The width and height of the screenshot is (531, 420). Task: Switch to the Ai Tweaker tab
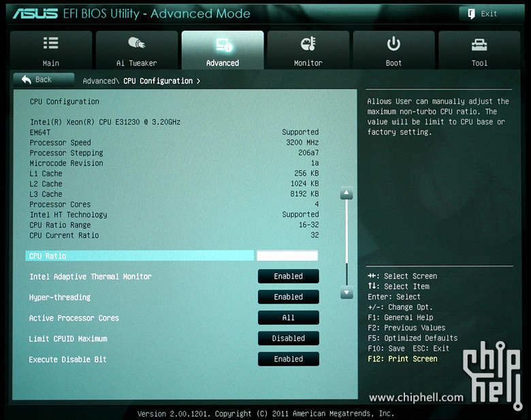click(137, 50)
